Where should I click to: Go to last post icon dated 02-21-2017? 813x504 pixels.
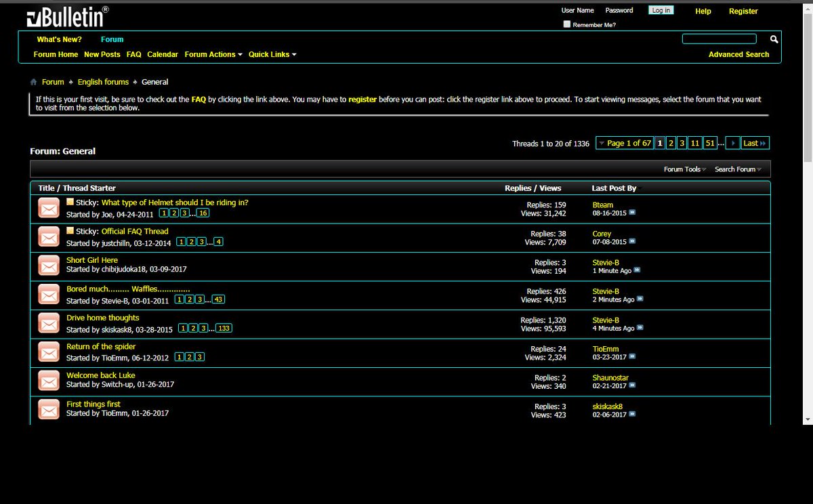pyautogui.click(x=632, y=385)
